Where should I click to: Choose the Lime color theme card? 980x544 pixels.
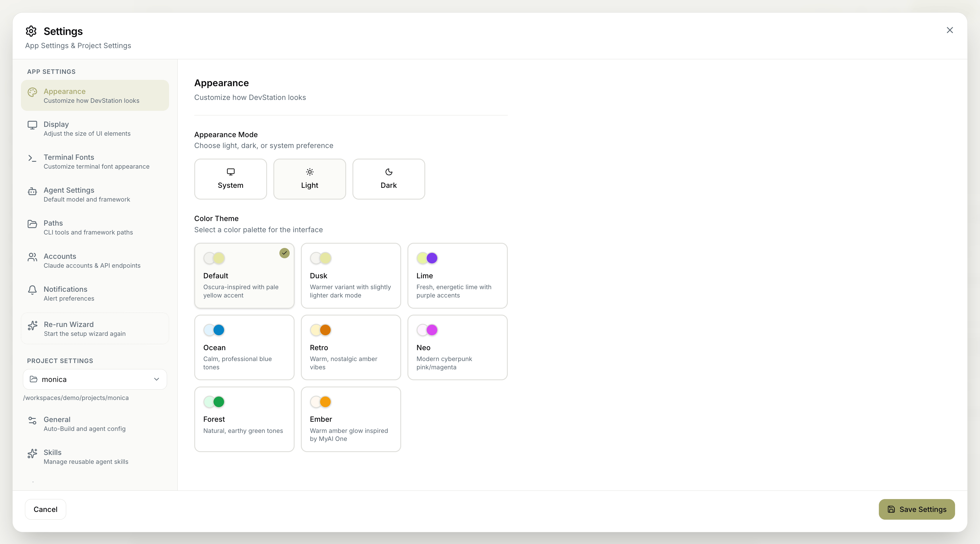457,276
